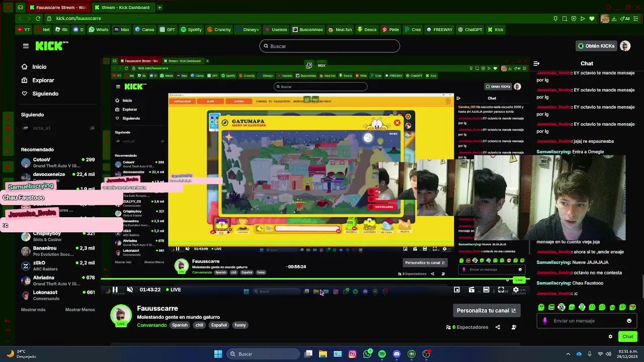644x362 pixels.
Task: Share the stream via share icon
Action: pos(498,327)
